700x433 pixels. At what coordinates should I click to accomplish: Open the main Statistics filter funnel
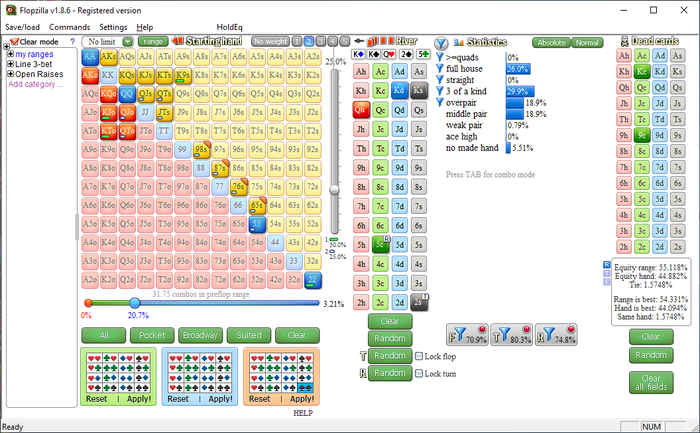[441, 43]
